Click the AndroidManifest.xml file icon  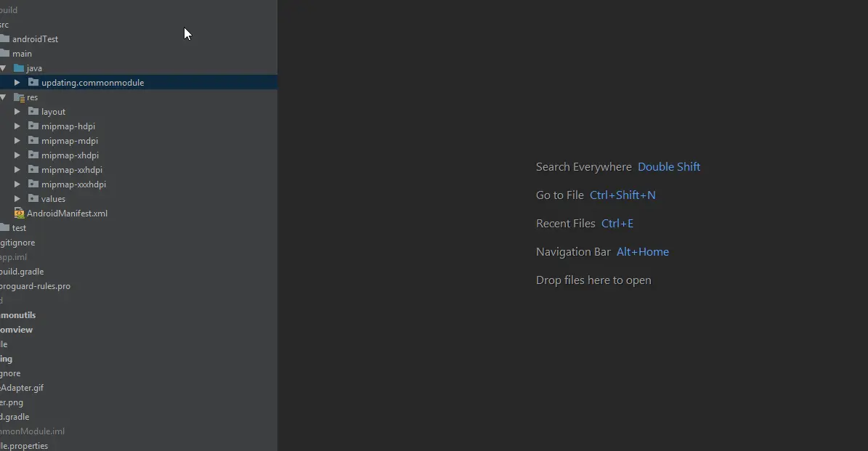tap(19, 213)
